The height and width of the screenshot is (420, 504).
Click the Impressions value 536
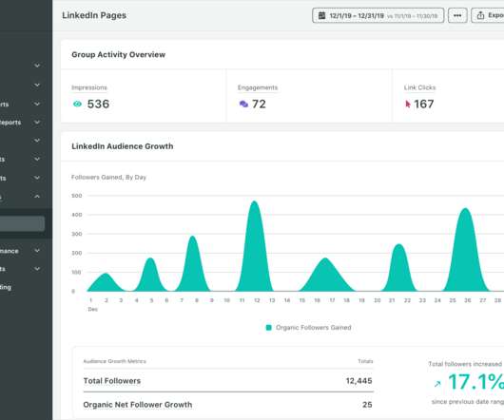coord(98,104)
